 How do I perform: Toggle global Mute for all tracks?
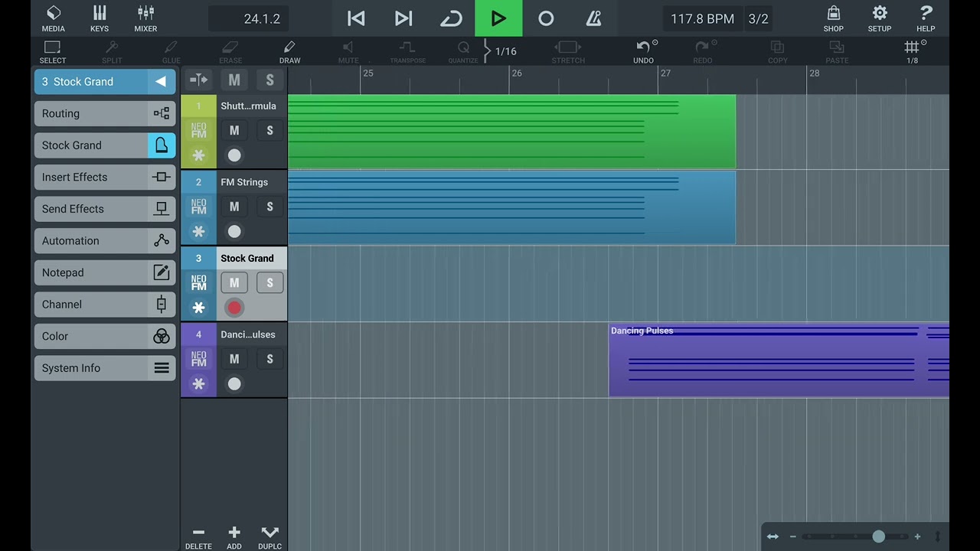click(x=234, y=80)
